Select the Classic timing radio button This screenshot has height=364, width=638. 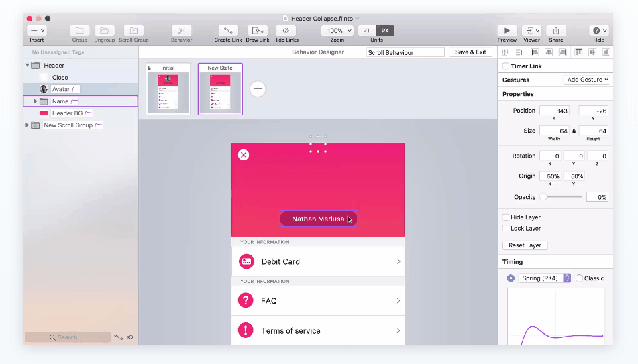tap(580, 278)
